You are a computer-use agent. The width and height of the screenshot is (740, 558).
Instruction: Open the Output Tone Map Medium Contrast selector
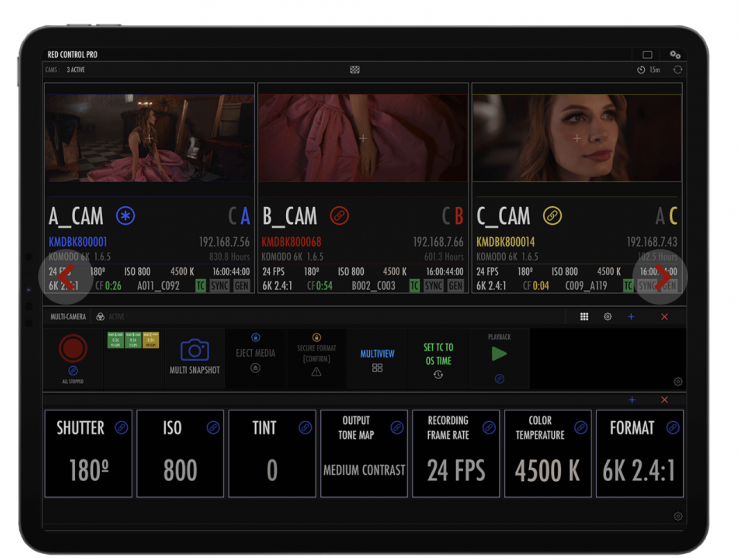364,470
